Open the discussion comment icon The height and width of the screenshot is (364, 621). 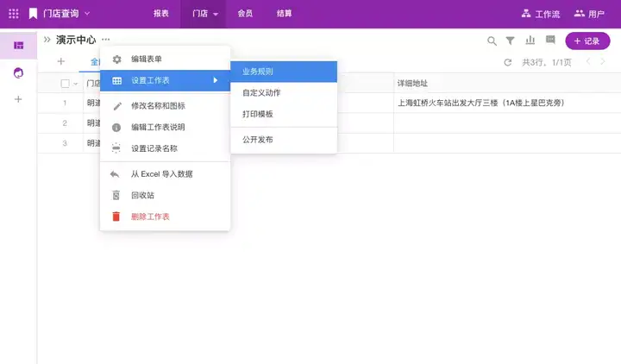point(550,40)
